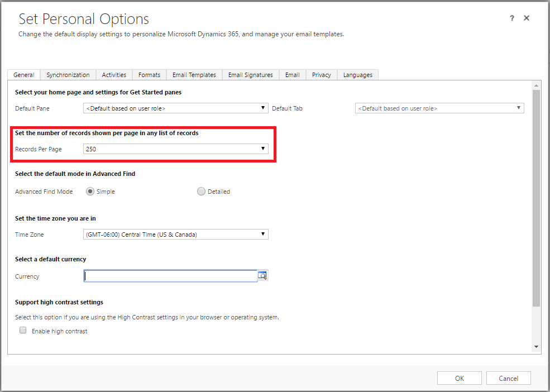Click the currency lookup icon
Viewport: 550px width, 392px height.
pos(262,276)
